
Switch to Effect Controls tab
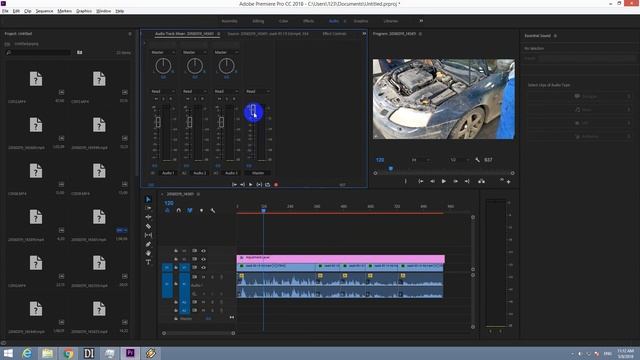point(334,33)
